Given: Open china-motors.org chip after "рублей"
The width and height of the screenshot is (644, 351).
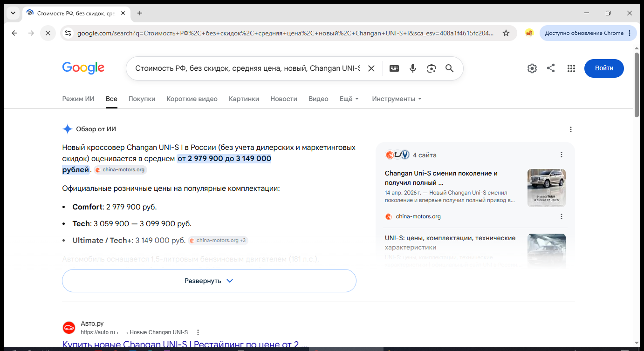Looking at the screenshot, I should click(x=120, y=170).
